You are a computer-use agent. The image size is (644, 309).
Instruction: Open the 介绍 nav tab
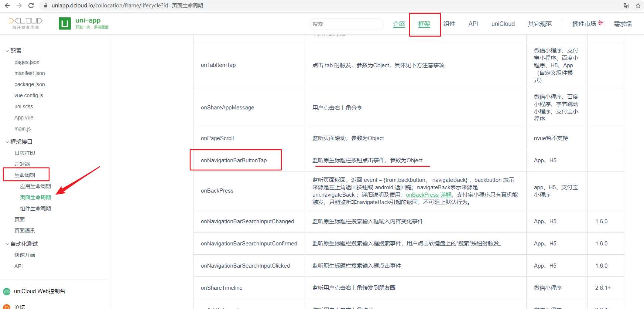(399, 24)
